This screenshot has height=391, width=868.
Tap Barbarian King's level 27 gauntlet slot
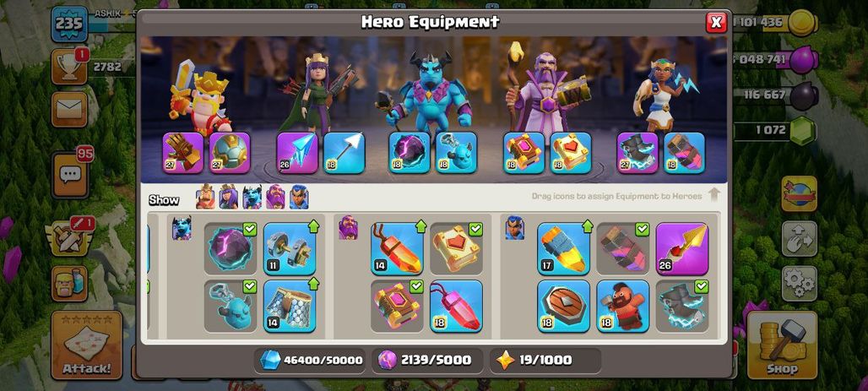[183, 153]
